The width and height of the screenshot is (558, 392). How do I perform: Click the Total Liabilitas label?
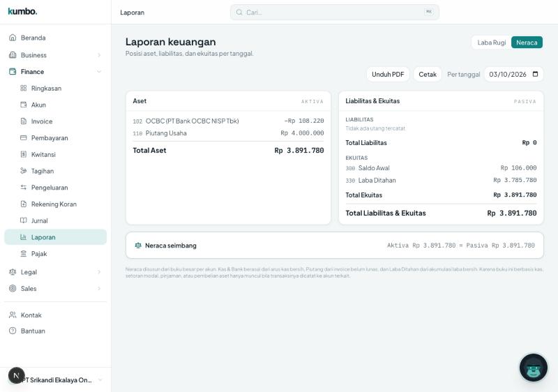(365, 143)
